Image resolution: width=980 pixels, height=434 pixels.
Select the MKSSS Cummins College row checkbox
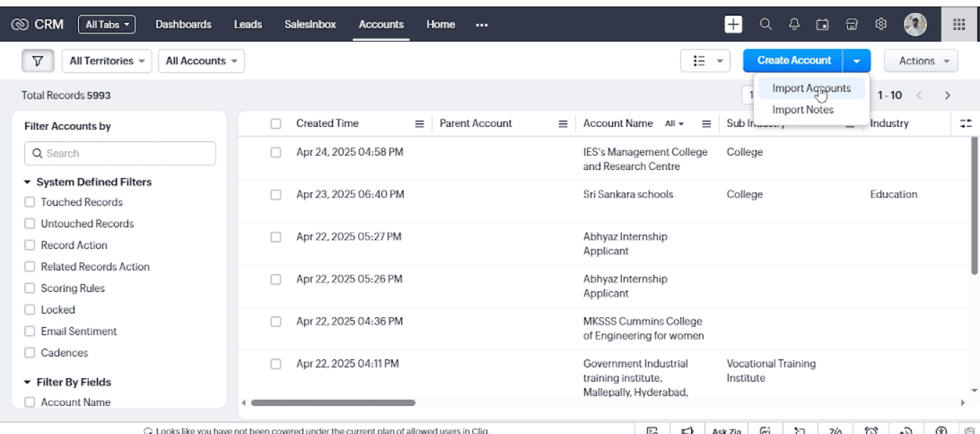tap(275, 321)
